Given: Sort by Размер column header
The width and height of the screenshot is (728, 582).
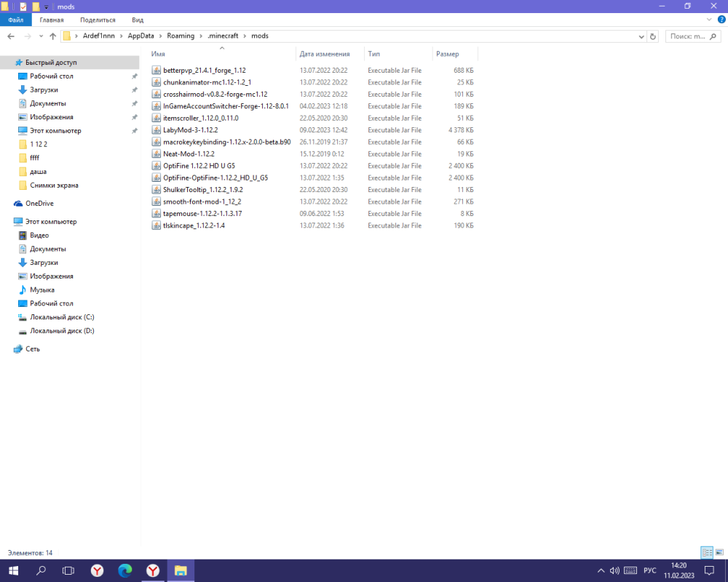Looking at the screenshot, I should [454, 54].
